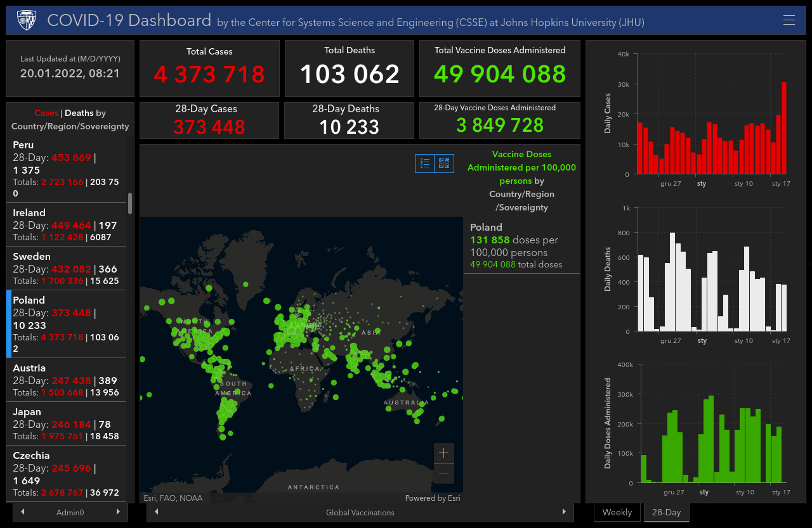Sort country list by Cases
This screenshot has height=528, width=812.
tap(46, 113)
